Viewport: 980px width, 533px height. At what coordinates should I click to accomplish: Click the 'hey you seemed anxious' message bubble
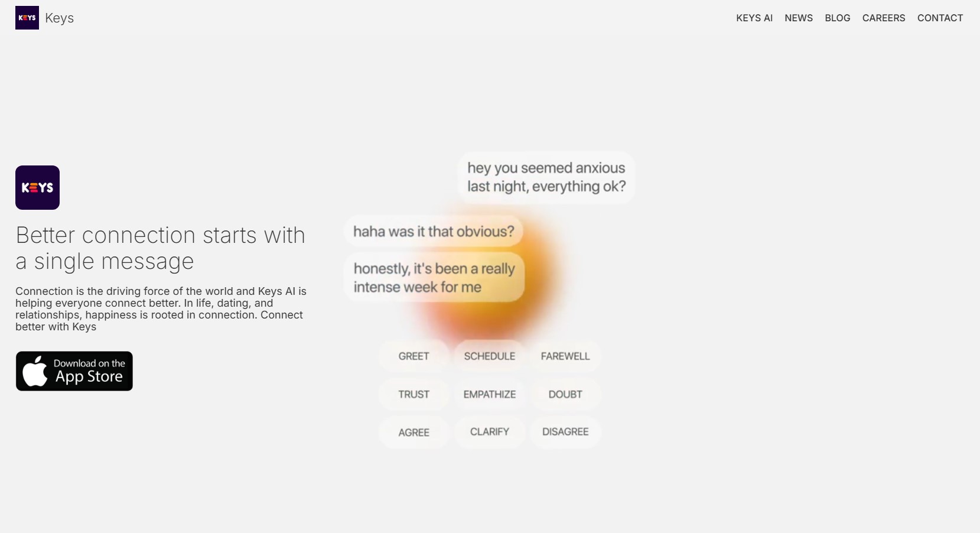pyautogui.click(x=546, y=177)
